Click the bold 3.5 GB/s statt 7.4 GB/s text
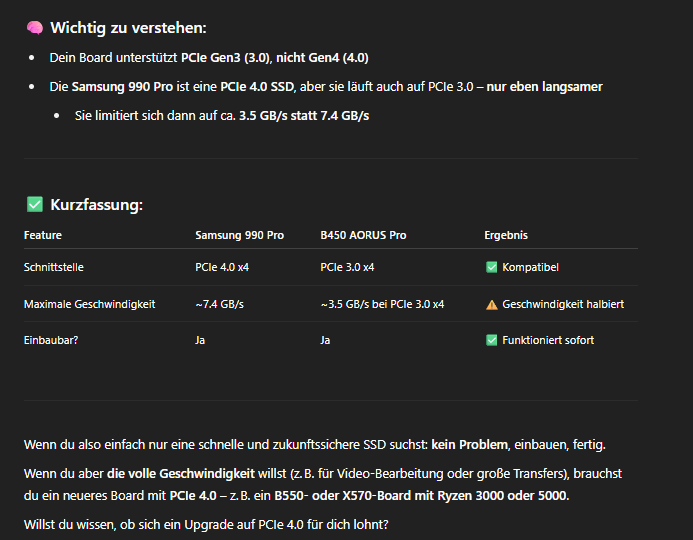693x540 pixels. [x=304, y=116]
